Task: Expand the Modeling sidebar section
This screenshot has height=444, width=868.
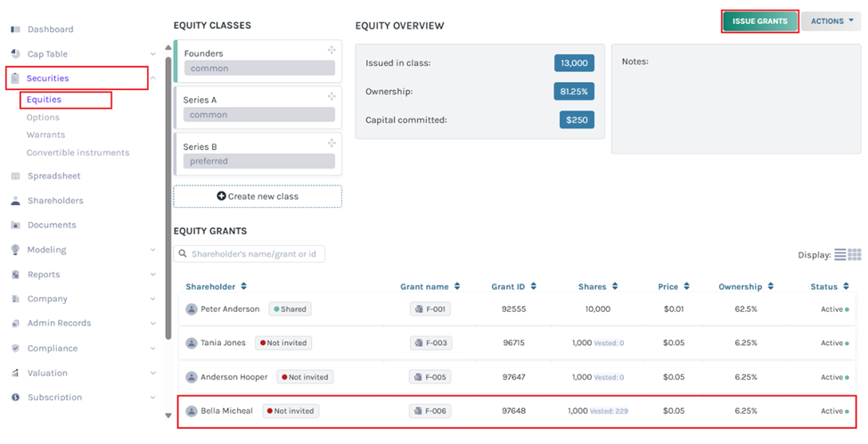Action: pyautogui.click(x=153, y=251)
